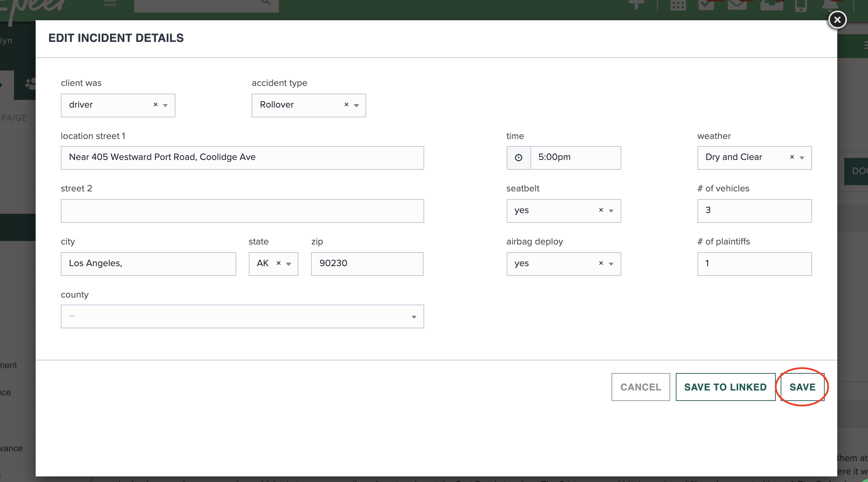Image resolution: width=868 pixels, height=482 pixels.
Task: Open the seatbelt dropdown
Action: (x=611, y=211)
